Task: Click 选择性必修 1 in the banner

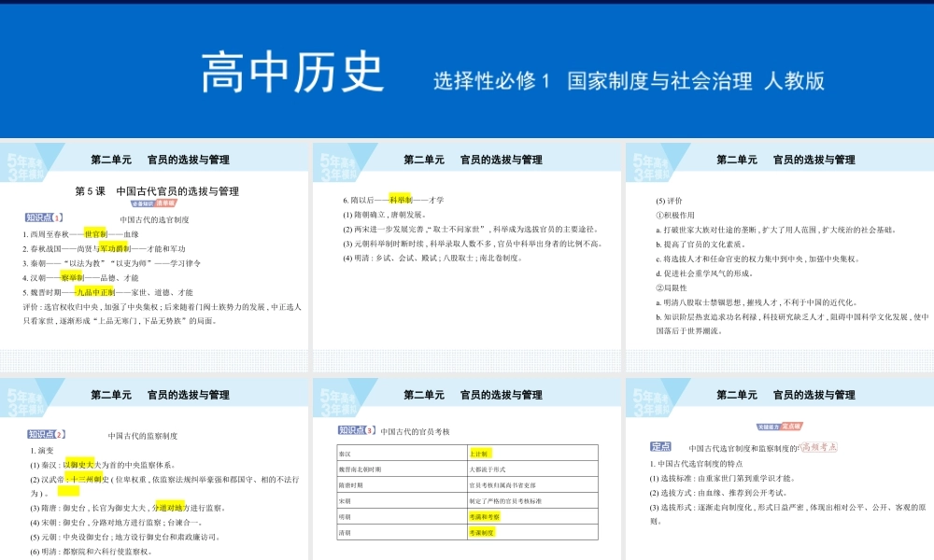Action: pos(491,81)
